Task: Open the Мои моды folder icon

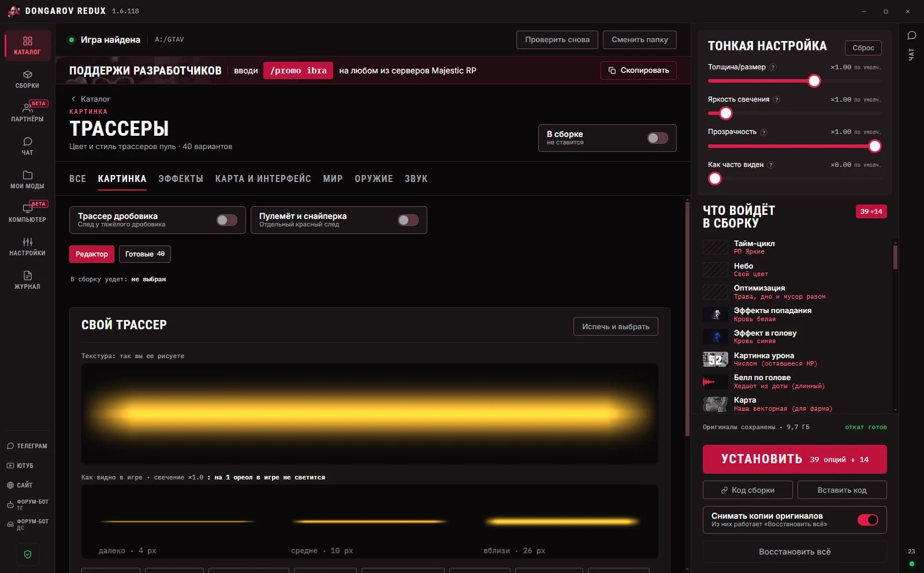Action: (x=27, y=175)
